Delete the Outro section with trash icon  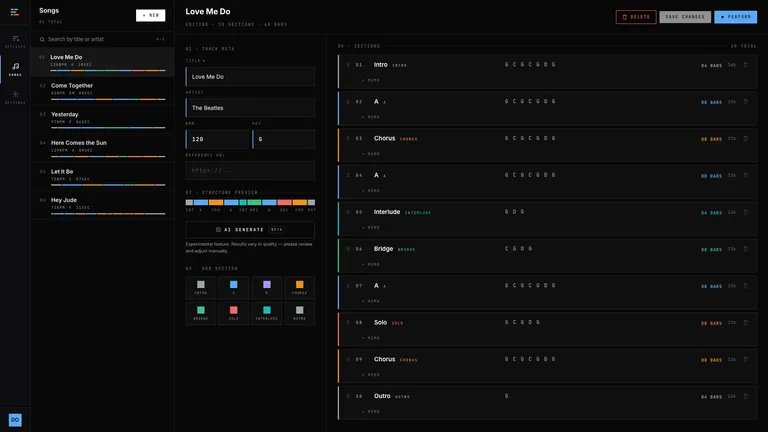745,396
